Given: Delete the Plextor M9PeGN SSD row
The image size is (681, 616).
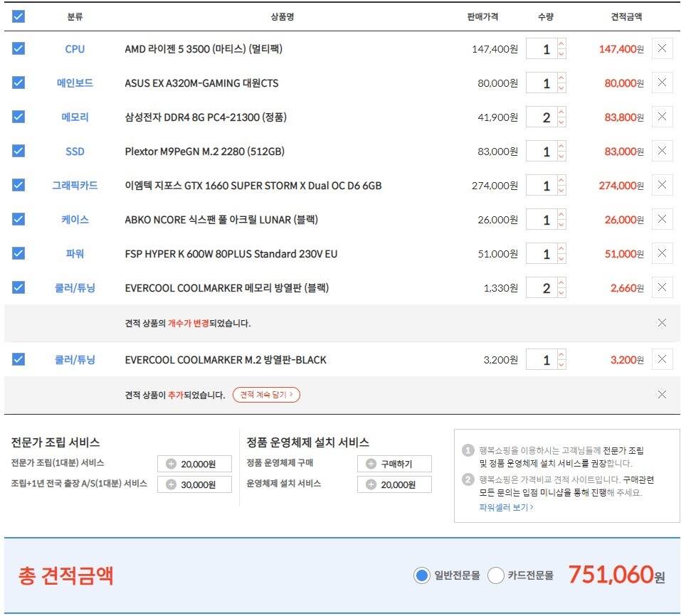Looking at the screenshot, I should click(662, 151).
